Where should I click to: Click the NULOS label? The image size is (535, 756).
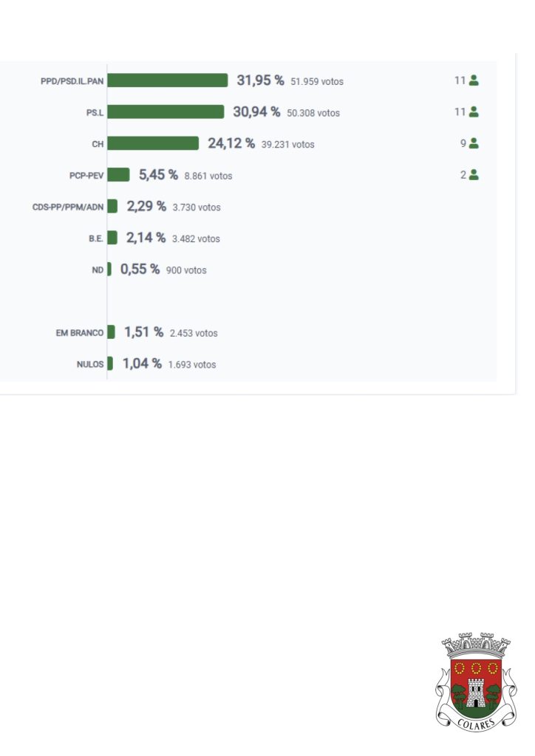[x=90, y=364]
